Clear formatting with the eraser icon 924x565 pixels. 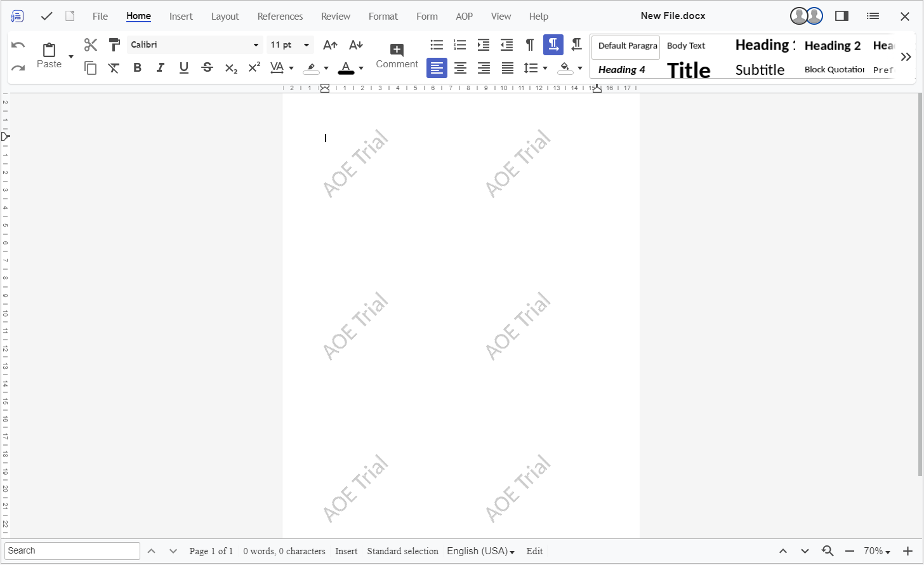(114, 68)
